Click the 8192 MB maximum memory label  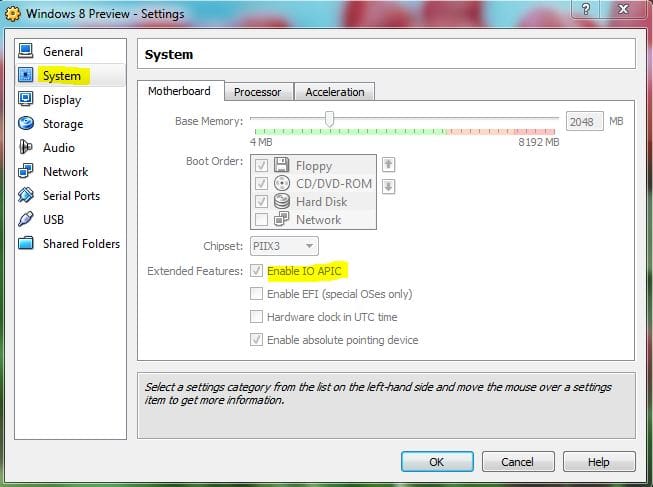pos(538,142)
